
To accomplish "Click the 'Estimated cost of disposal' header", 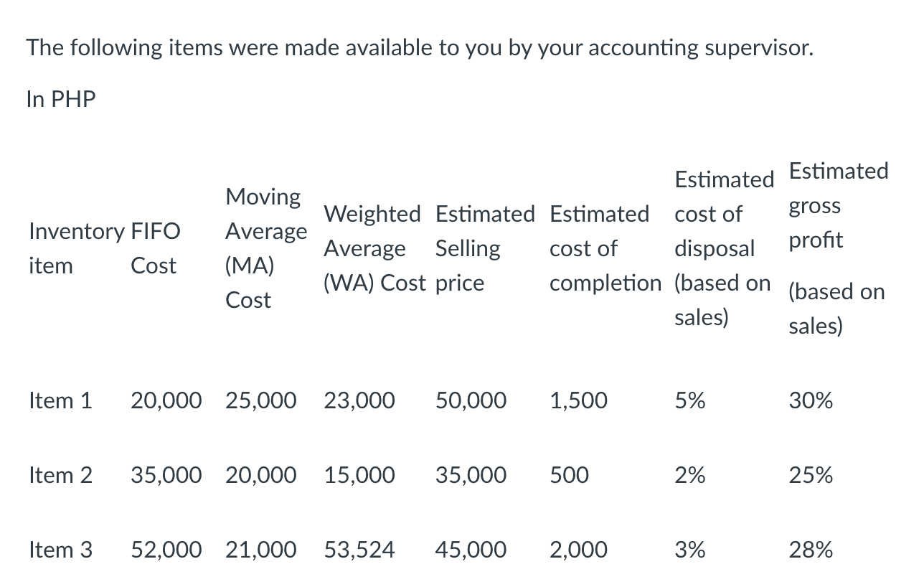I will [x=725, y=248].
